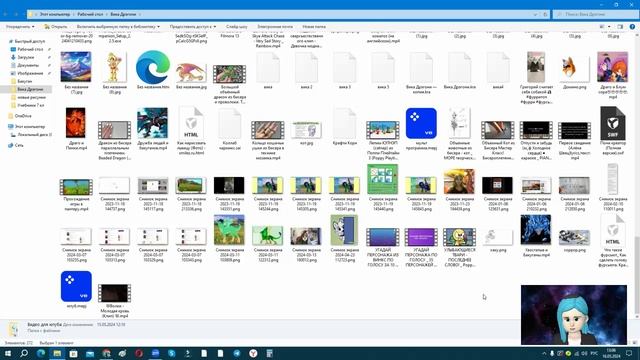Click the microphone icon in the system tray
This screenshot has height=360, width=640.
coord(552,353)
